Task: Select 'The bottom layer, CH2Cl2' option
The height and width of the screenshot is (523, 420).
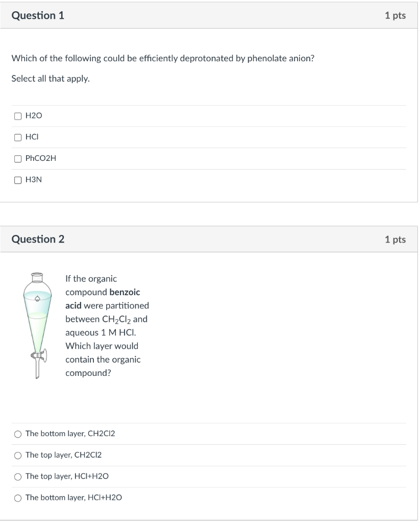Action: tap(18, 434)
